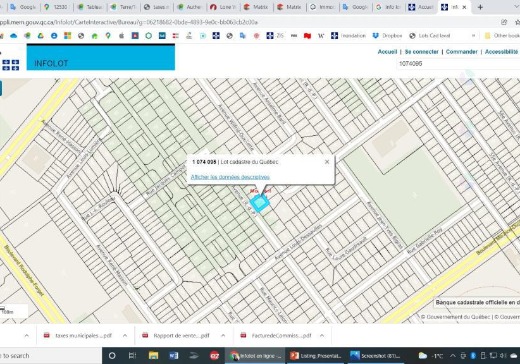Open the Google Maps pin bookmark
The width and height of the screenshot is (520, 364).
pyautogui.click(x=108, y=36)
